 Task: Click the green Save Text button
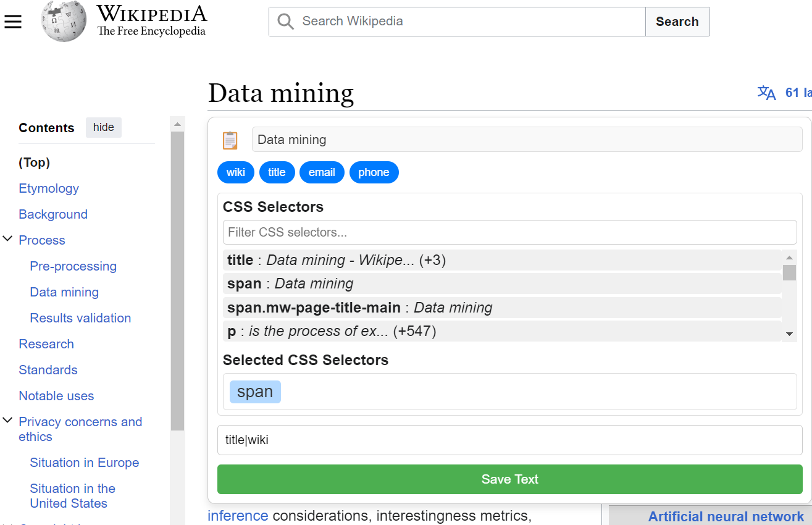[509, 479]
